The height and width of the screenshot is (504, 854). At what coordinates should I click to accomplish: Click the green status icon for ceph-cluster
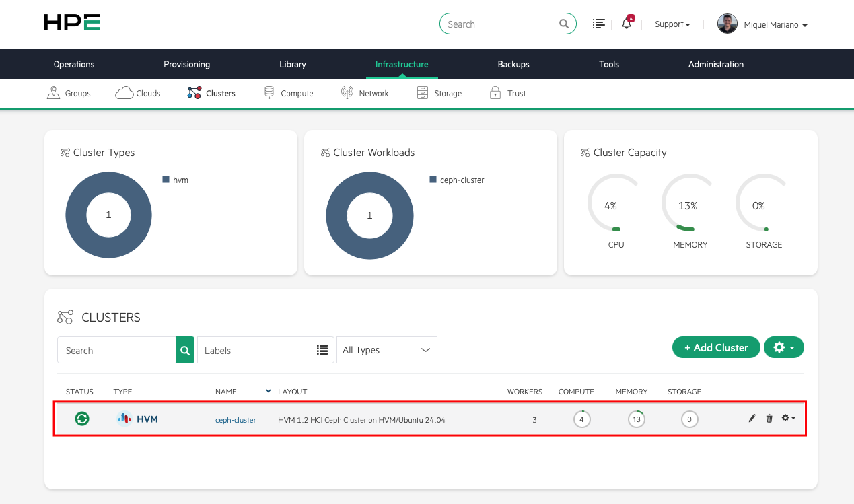point(81,418)
